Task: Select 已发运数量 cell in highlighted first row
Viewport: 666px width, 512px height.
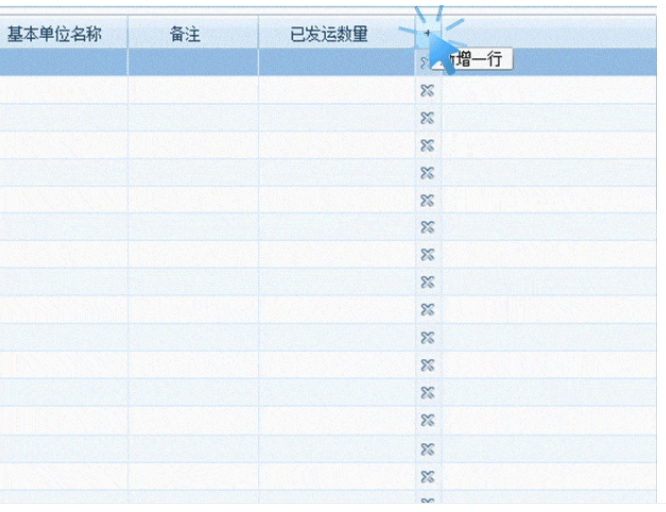Action: tap(335, 63)
